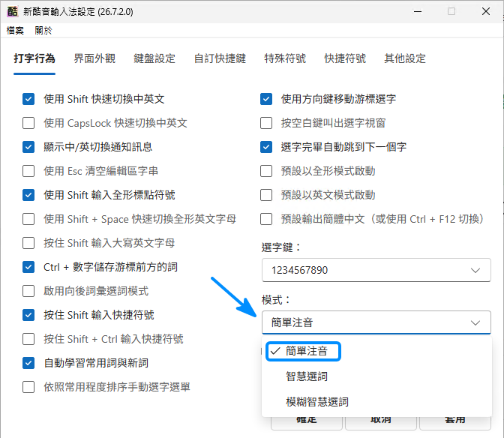Switch to the 鍵盤設定 tab
This screenshot has width=504, height=438.
tap(154, 58)
